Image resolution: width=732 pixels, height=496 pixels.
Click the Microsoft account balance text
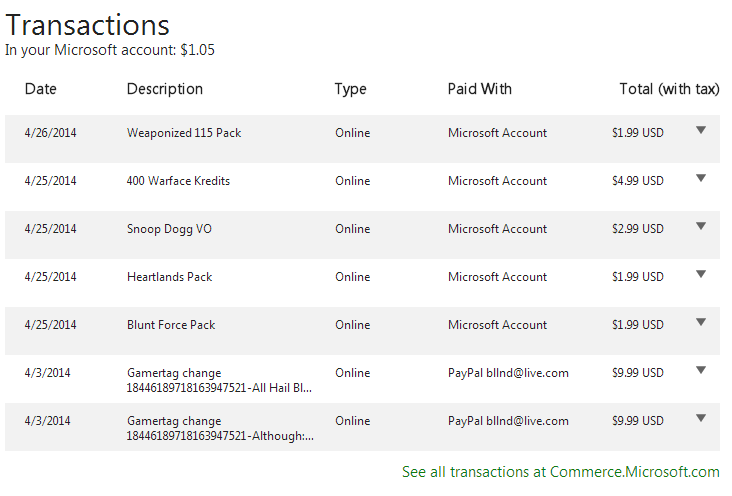(x=110, y=49)
